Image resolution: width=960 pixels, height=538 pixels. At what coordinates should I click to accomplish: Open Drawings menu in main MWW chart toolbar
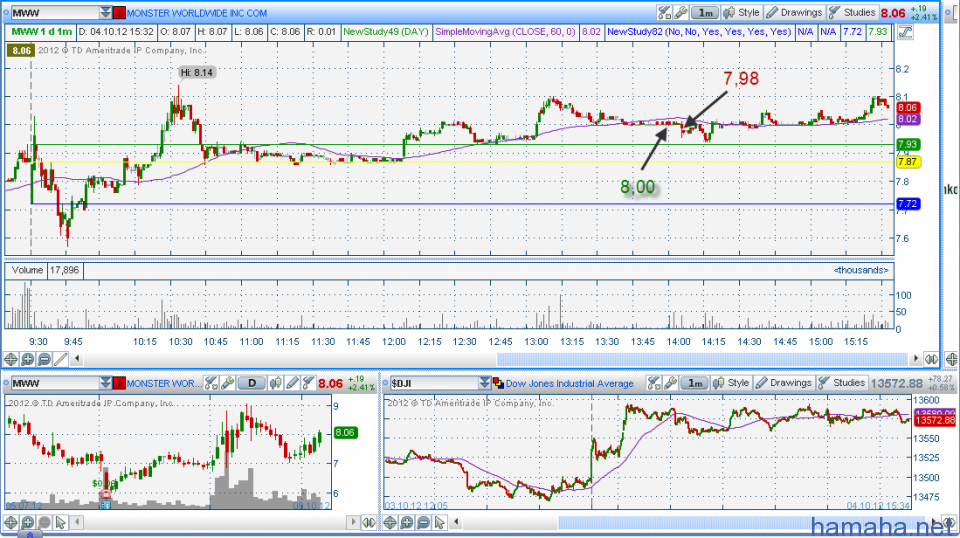(x=794, y=12)
